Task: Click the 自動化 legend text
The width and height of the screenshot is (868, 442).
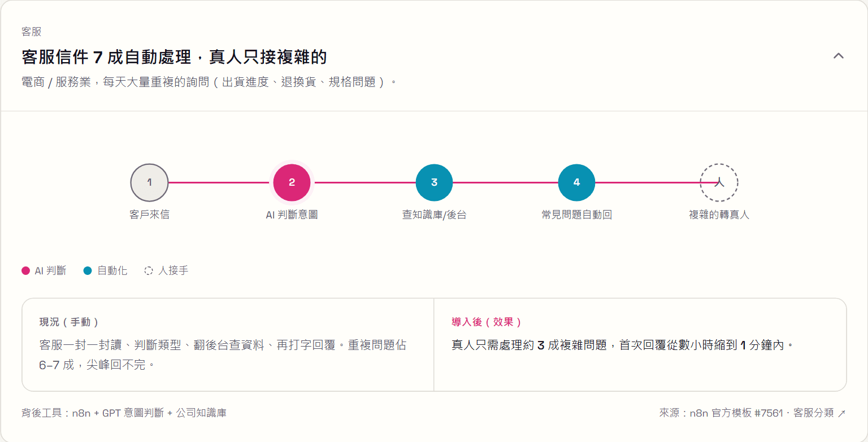Action: click(x=112, y=271)
